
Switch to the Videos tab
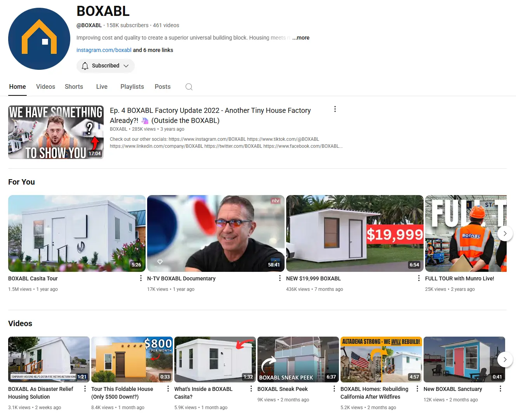tap(45, 87)
